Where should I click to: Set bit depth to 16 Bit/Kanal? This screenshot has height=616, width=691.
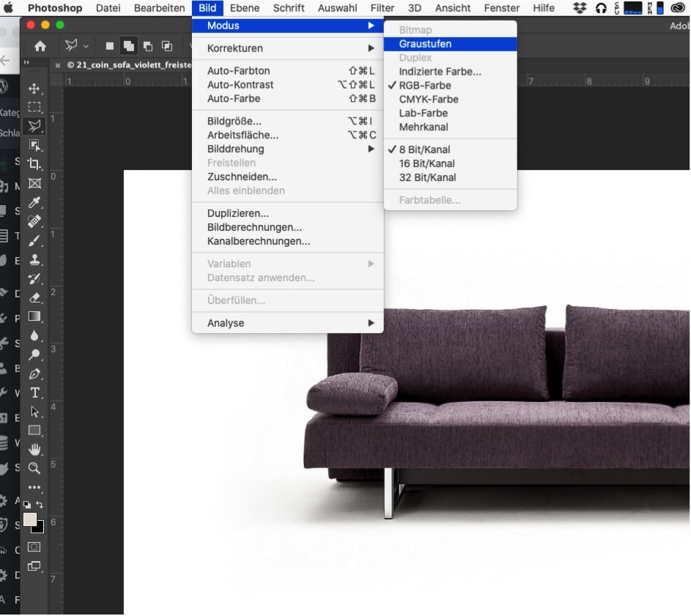click(x=426, y=163)
